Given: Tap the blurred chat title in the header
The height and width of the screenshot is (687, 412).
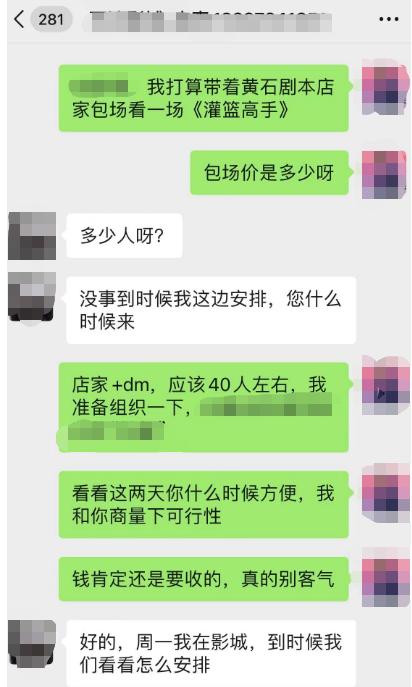Looking at the screenshot, I should click(x=210, y=21).
